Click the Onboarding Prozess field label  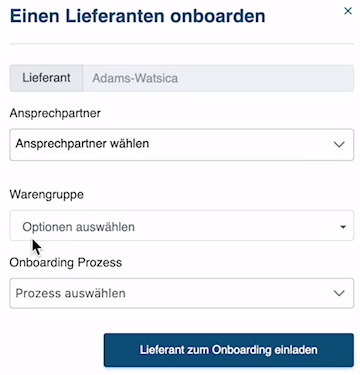point(66,262)
